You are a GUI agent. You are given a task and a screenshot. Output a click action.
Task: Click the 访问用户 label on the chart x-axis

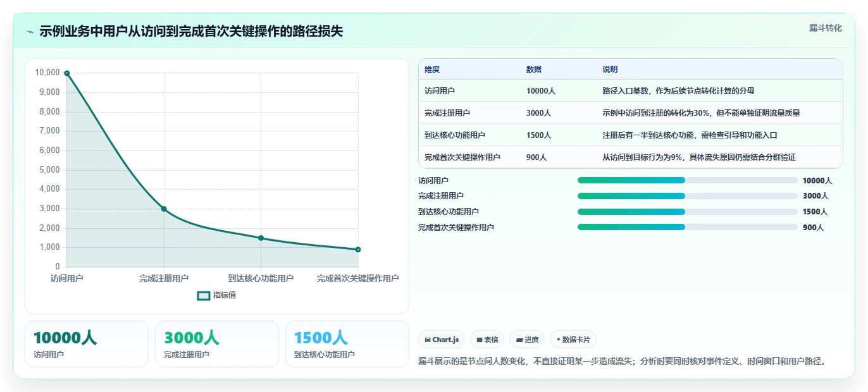point(66,278)
